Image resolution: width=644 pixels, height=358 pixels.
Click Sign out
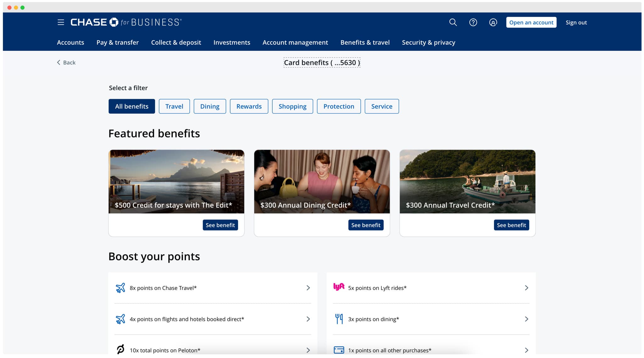pyautogui.click(x=576, y=22)
